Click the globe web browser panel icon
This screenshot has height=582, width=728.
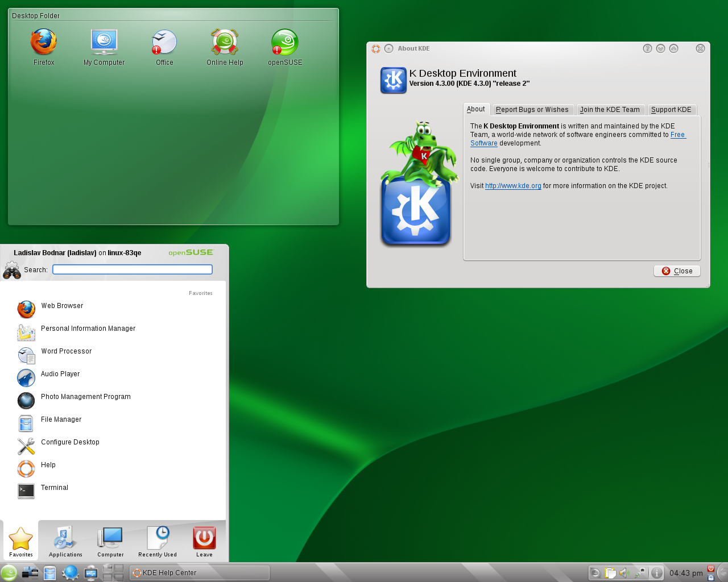(x=71, y=573)
